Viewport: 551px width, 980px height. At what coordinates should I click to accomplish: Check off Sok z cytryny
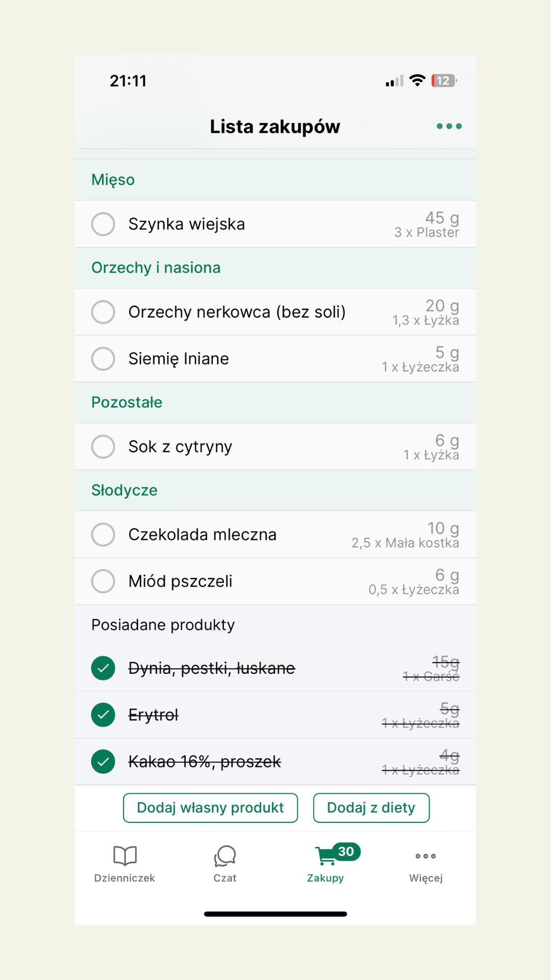103,447
